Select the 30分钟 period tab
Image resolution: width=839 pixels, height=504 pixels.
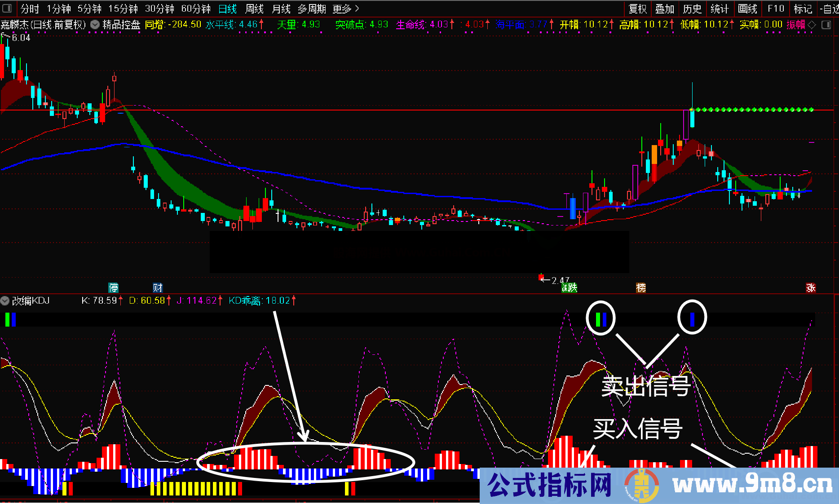[159, 9]
